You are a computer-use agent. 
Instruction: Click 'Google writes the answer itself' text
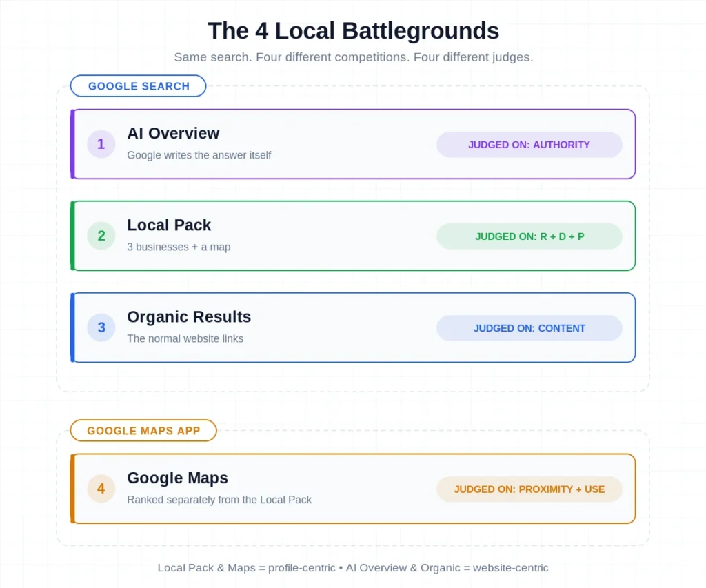tap(199, 155)
